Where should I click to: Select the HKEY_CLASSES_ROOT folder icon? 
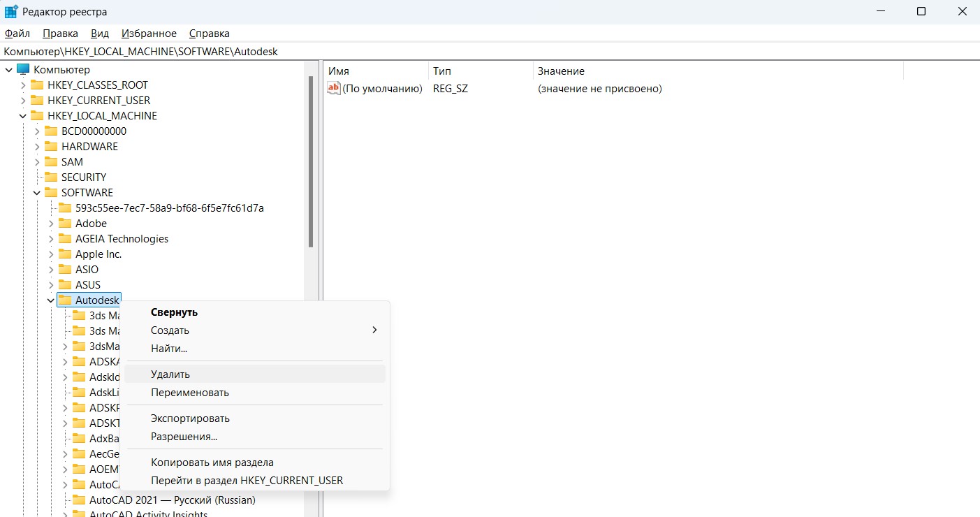pyautogui.click(x=37, y=85)
